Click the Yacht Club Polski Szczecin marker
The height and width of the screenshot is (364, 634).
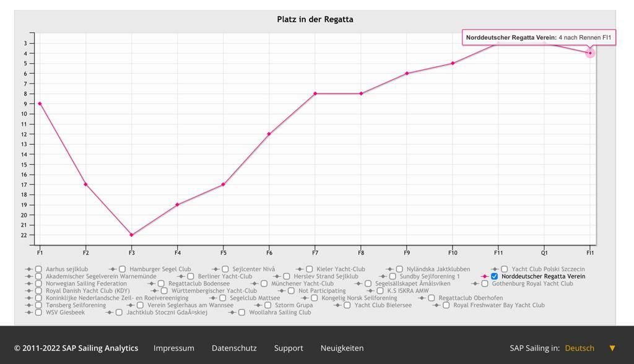tap(495, 269)
